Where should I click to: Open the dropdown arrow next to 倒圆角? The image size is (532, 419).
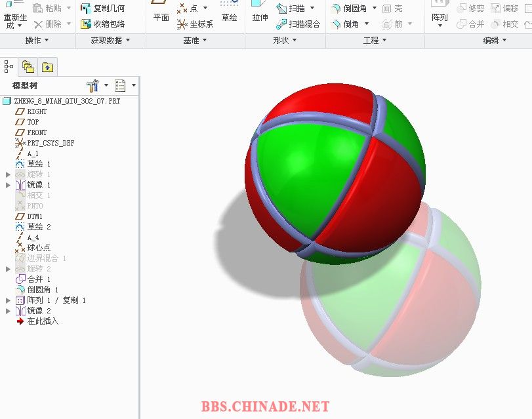pyautogui.click(x=375, y=8)
